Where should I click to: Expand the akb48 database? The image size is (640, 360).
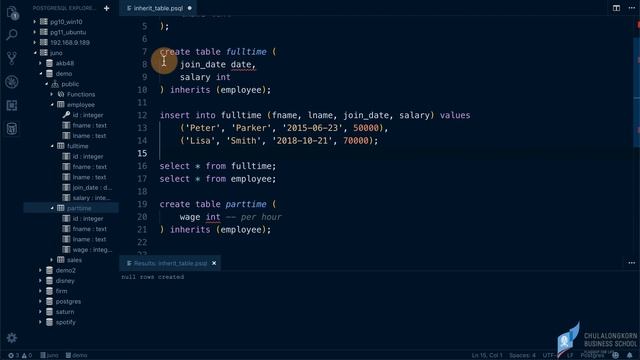coord(40,63)
